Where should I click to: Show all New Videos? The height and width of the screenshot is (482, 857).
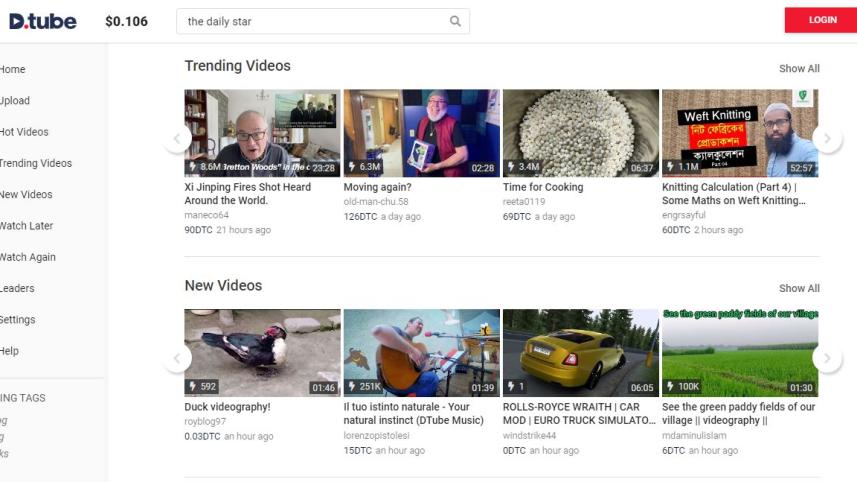(x=798, y=288)
